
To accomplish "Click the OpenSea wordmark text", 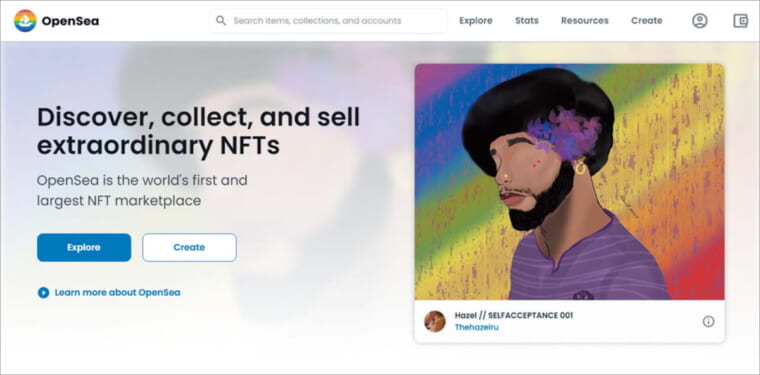I will pos(70,21).
